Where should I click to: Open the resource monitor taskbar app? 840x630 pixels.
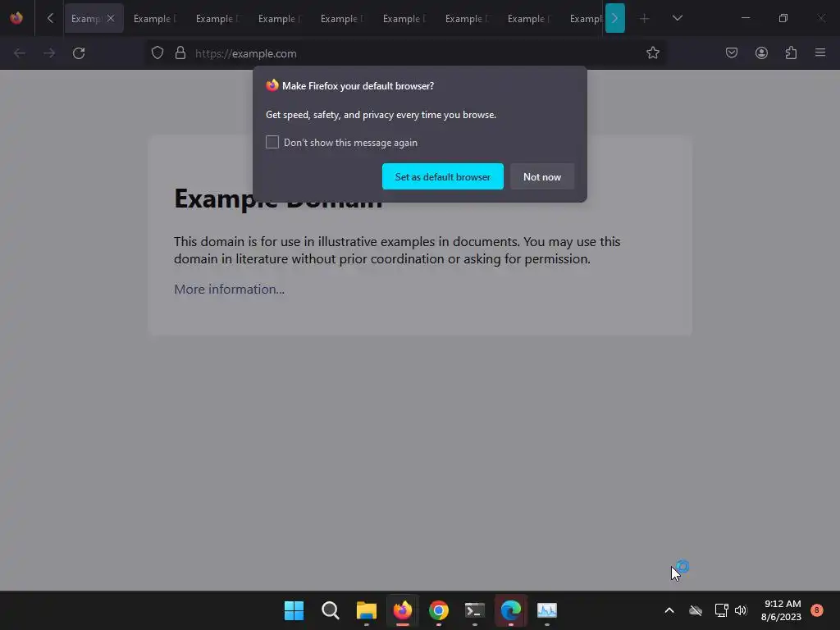(x=547, y=610)
